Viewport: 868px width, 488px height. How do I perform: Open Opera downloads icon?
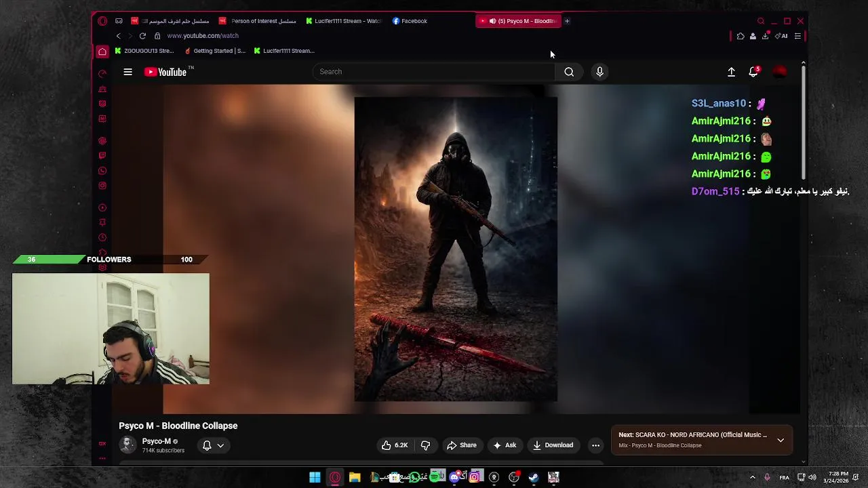coord(765,36)
